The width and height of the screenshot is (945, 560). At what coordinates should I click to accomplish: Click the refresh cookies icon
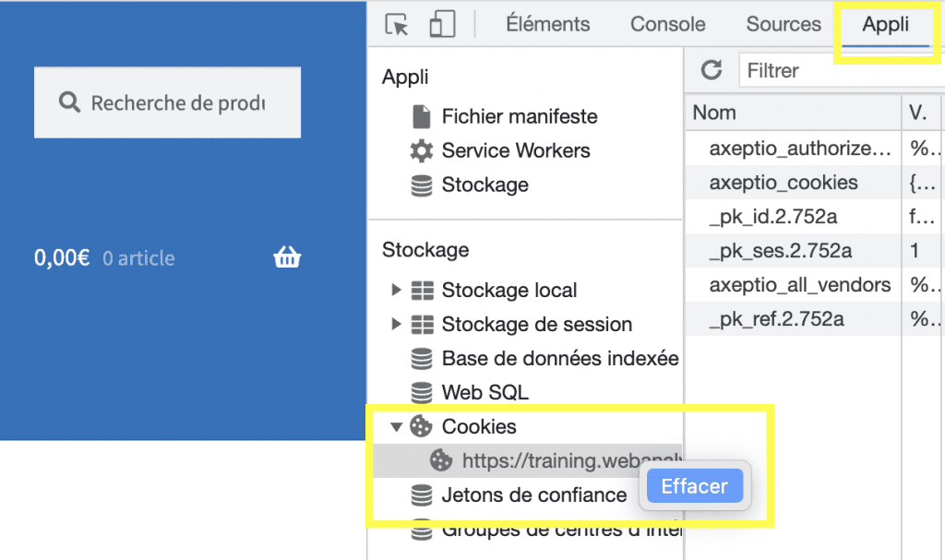[712, 70]
